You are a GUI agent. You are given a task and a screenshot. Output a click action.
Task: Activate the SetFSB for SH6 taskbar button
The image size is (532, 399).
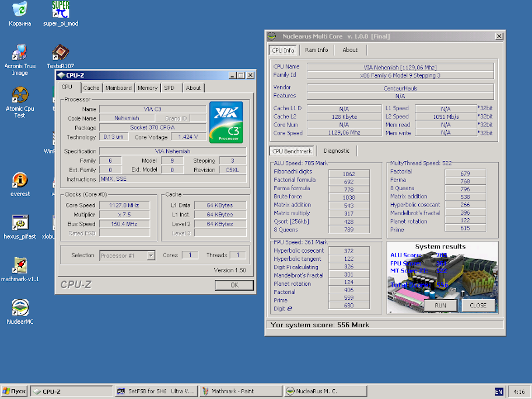[x=156, y=391]
